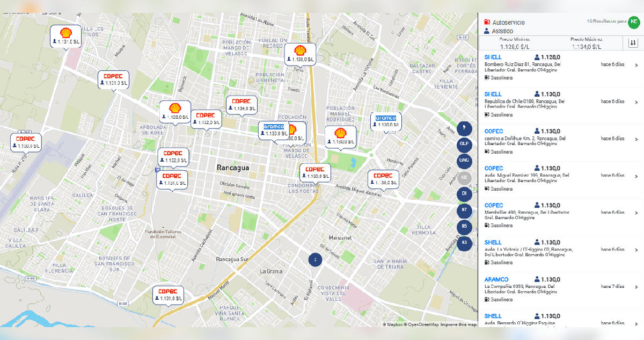
Task: Switch fuel filter to GNC
Action: click(x=464, y=161)
